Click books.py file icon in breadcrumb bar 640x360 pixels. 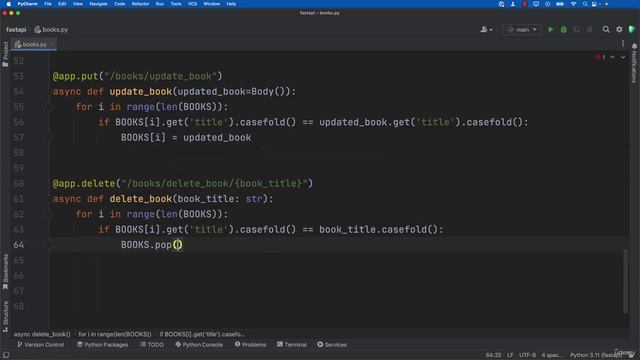coord(38,29)
